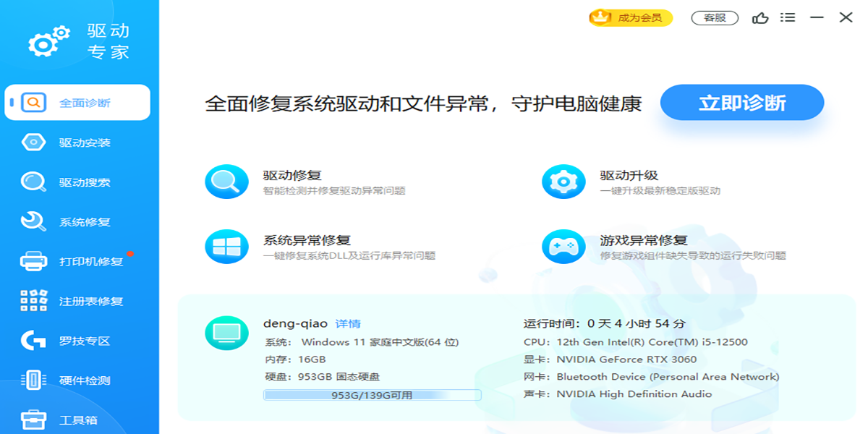Viewport: 868px width, 434px height.
Task: Close the 驱动专家 window
Action: pyautogui.click(x=846, y=17)
